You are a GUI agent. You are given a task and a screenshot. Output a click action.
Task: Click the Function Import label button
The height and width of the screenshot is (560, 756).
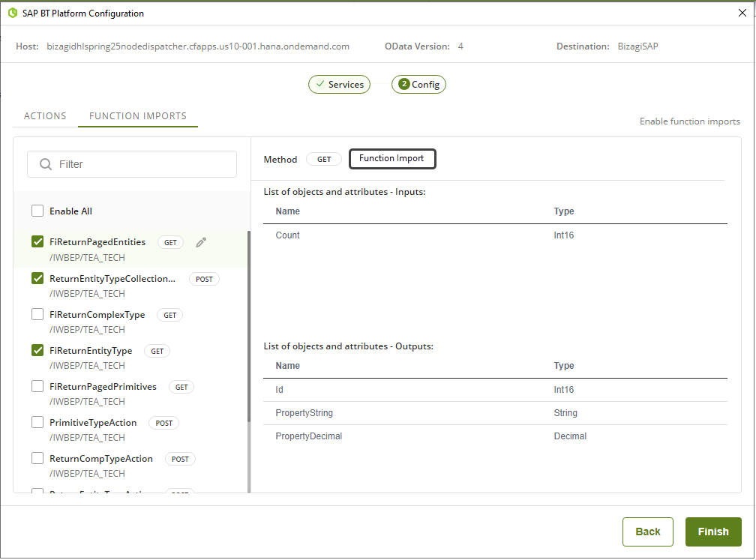coord(391,159)
